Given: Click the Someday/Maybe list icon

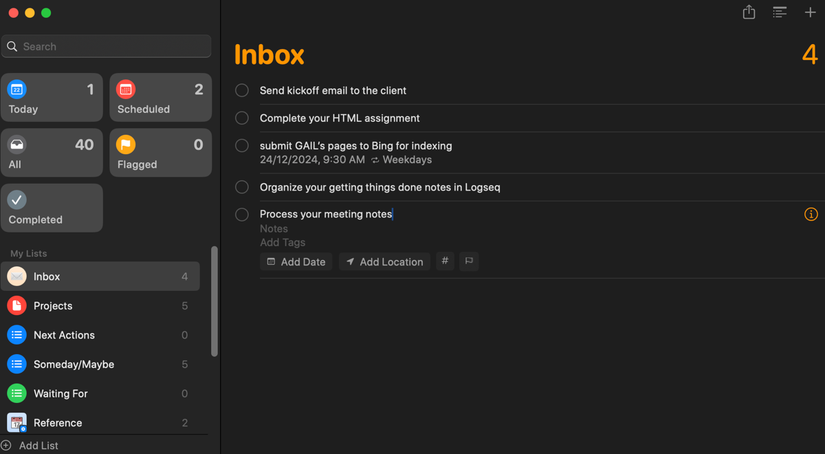Looking at the screenshot, I should [x=17, y=364].
